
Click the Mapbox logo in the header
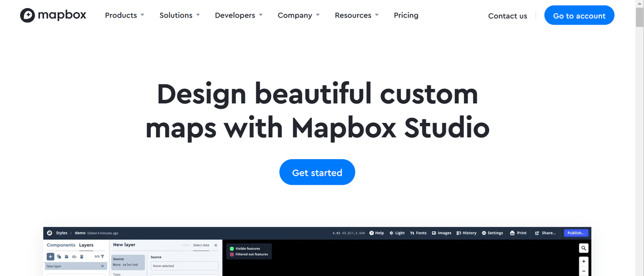pyautogui.click(x=53, y=15)
